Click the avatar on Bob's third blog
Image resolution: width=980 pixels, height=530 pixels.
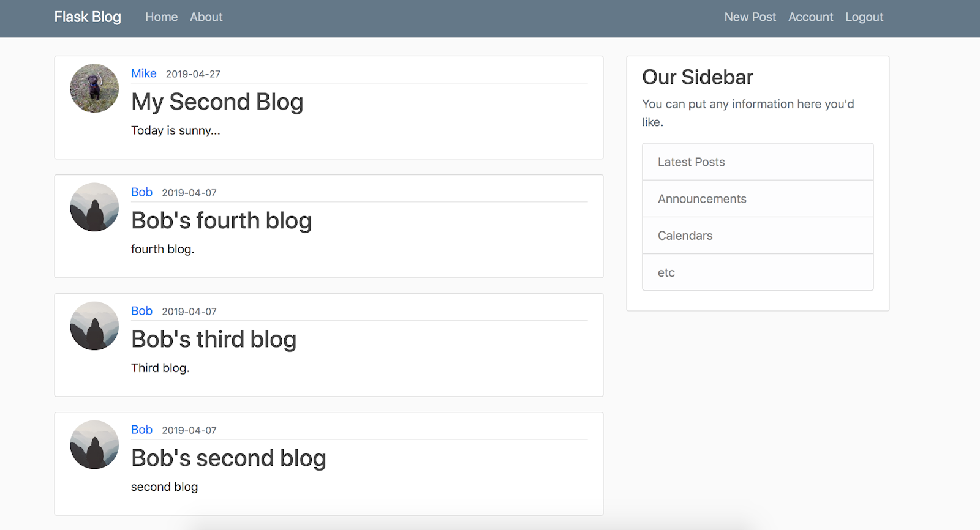94,326
